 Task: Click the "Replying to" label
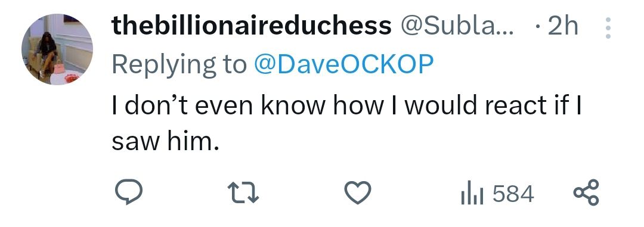click(x=179, y=66)
